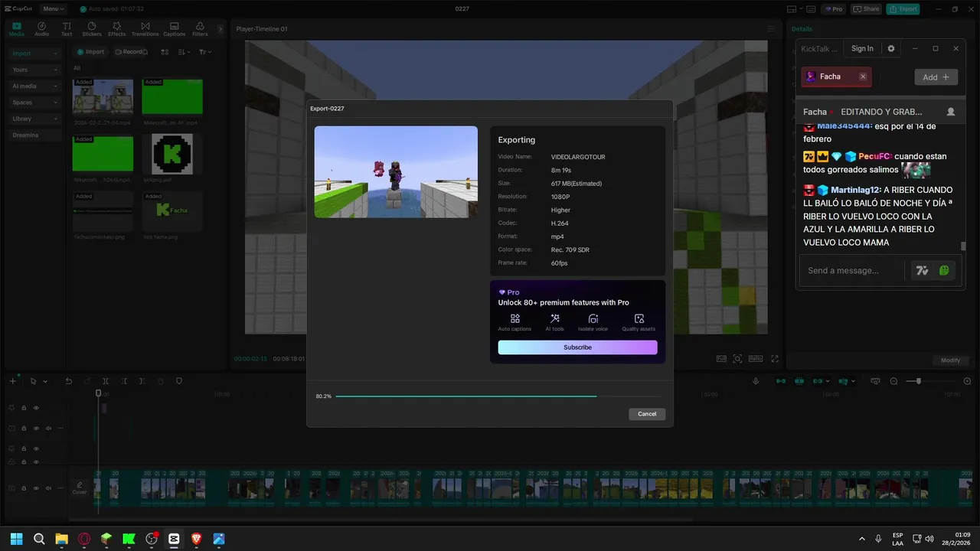Open the Transitions tab

[x=145, y=29]
